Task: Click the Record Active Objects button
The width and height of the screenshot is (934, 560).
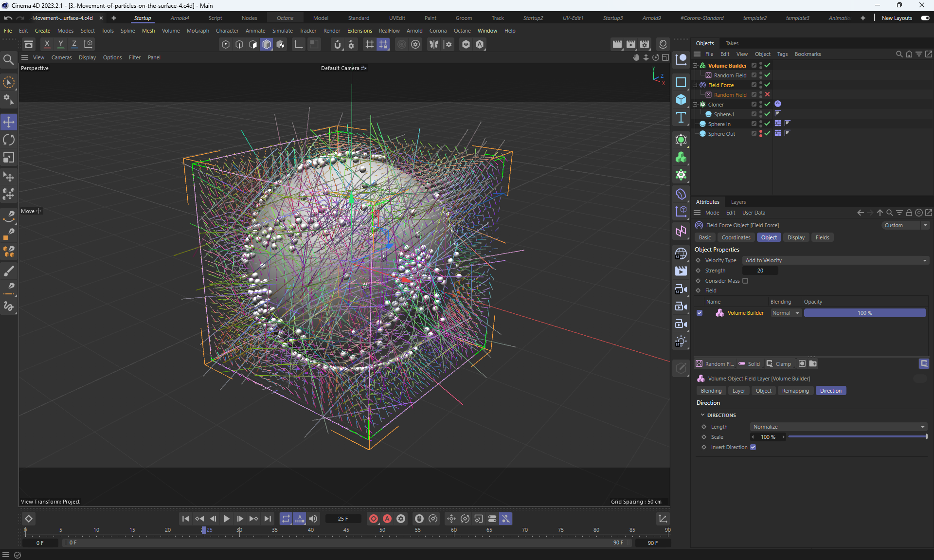Action: [374, 519]
